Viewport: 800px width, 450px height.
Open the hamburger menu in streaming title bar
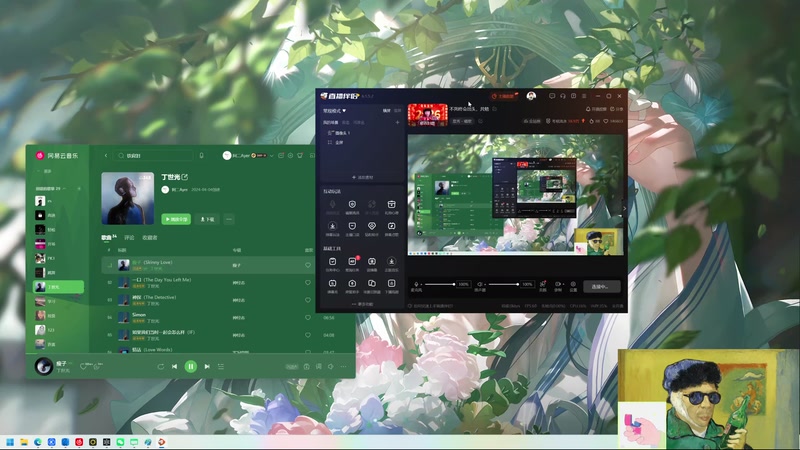tap(584, 96)
